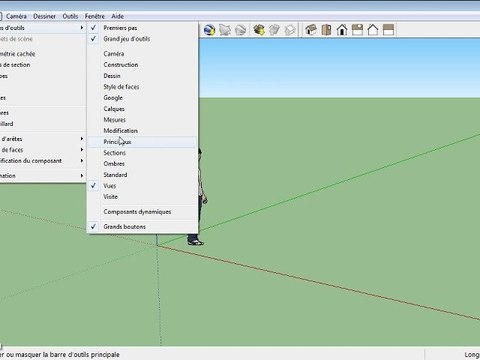Image resolution: width=480 pixels, height=360 pixels.
Task: Choose Google in the toolbars submenu
Action: 142,98
